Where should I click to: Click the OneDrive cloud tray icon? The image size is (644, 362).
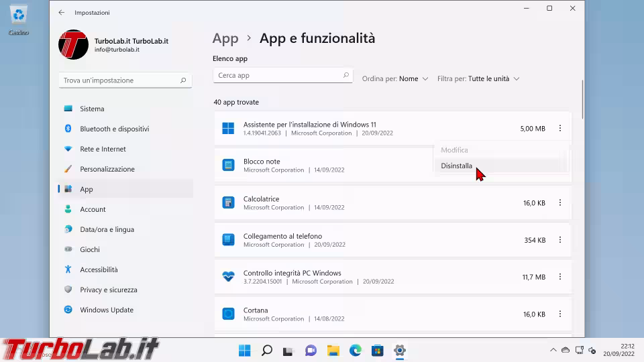point(566,350)
